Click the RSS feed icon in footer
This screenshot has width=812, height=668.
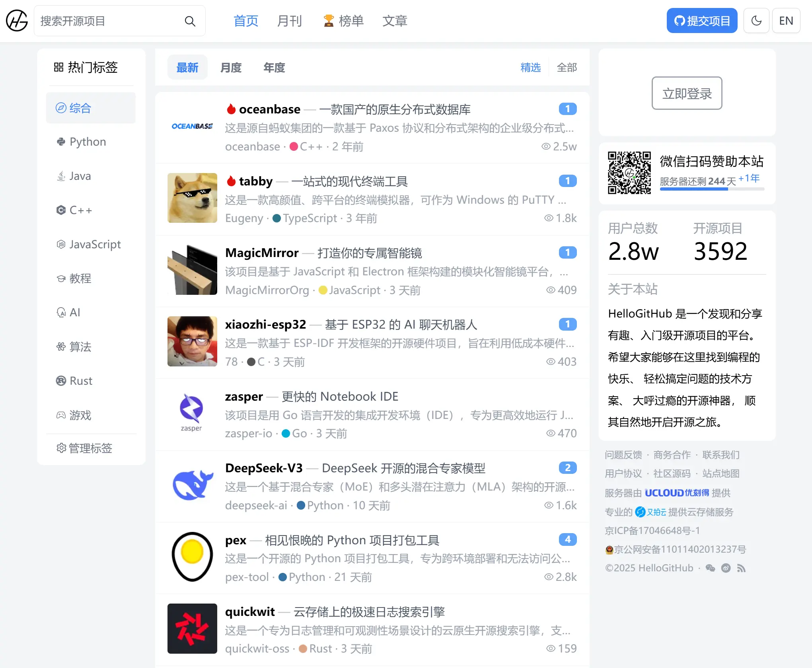pos(741,568)
